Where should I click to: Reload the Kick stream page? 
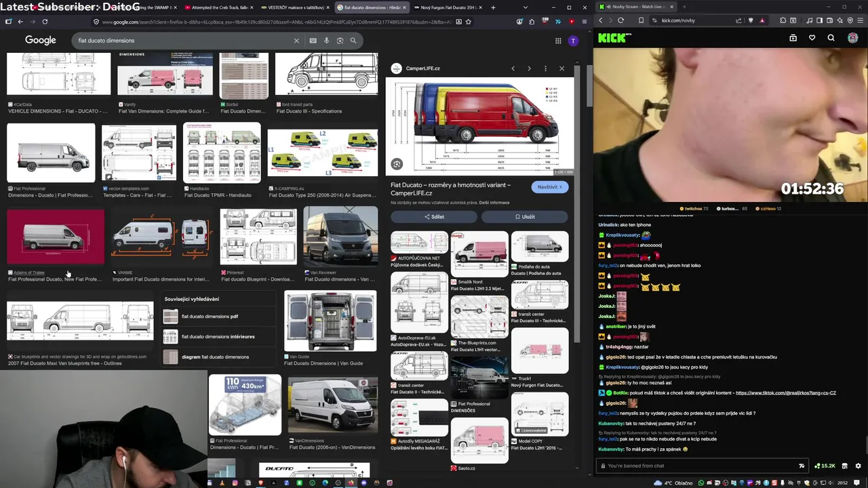620,20
